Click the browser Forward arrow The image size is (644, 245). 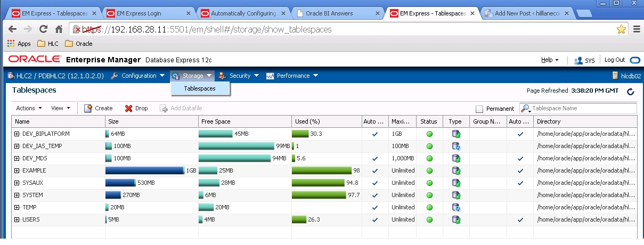(x=28, y=29)
